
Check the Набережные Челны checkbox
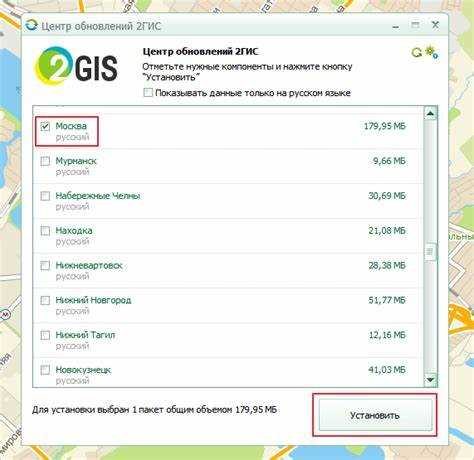click(45, 196)
